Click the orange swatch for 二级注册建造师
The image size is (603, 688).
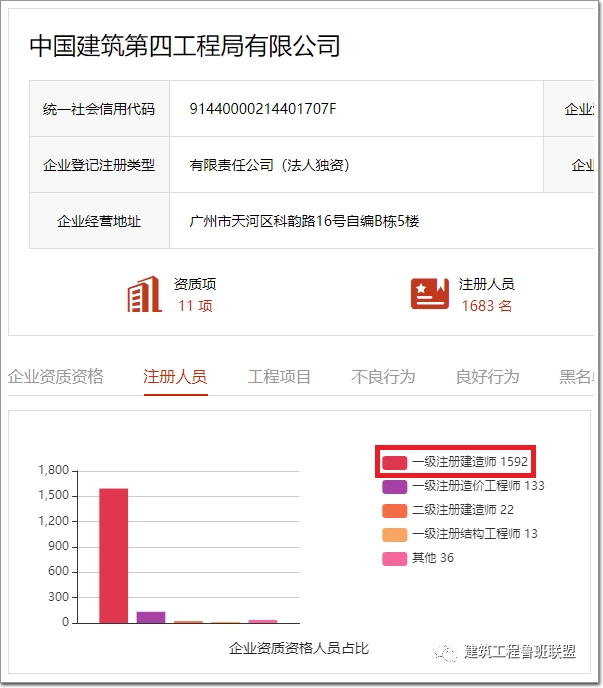click(x=395, y=511)
